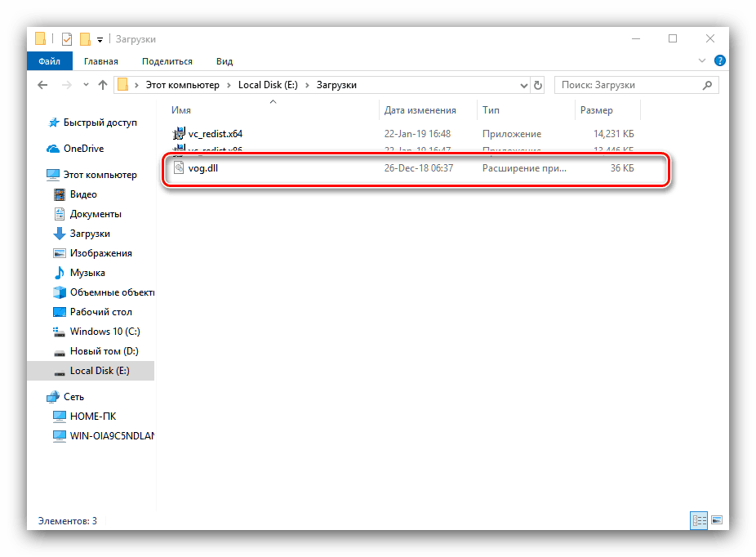Viewport: 756px width, 557px height.
Task: Click the Расширение при... type cell
Action: (x=524, y=168)
